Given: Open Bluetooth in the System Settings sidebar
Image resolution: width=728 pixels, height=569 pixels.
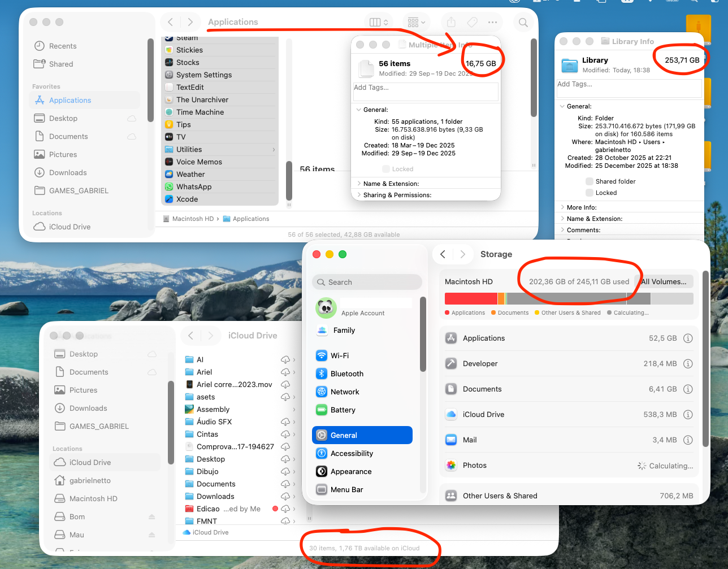Looking at the screenshot, I should [362, 373].
